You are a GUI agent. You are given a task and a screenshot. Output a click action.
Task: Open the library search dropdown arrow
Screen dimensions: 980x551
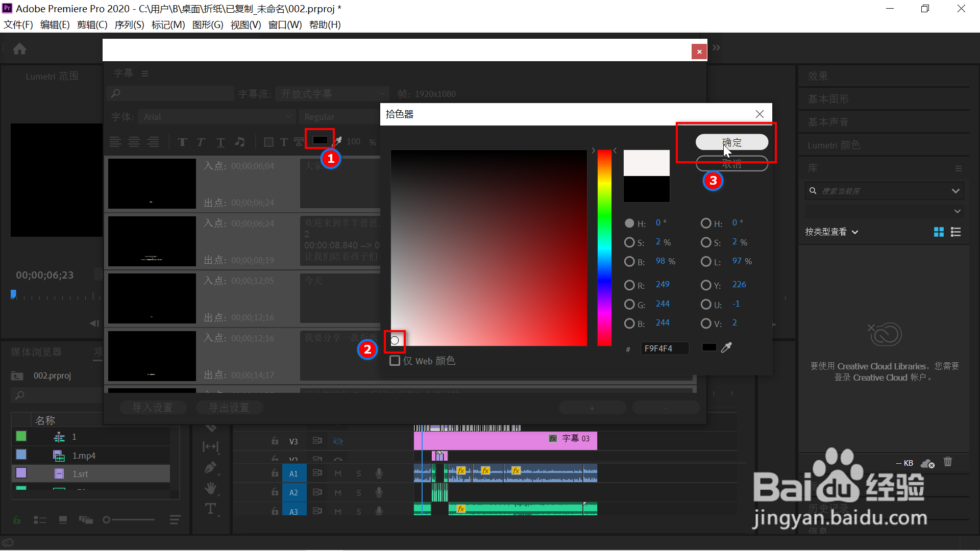955,191
